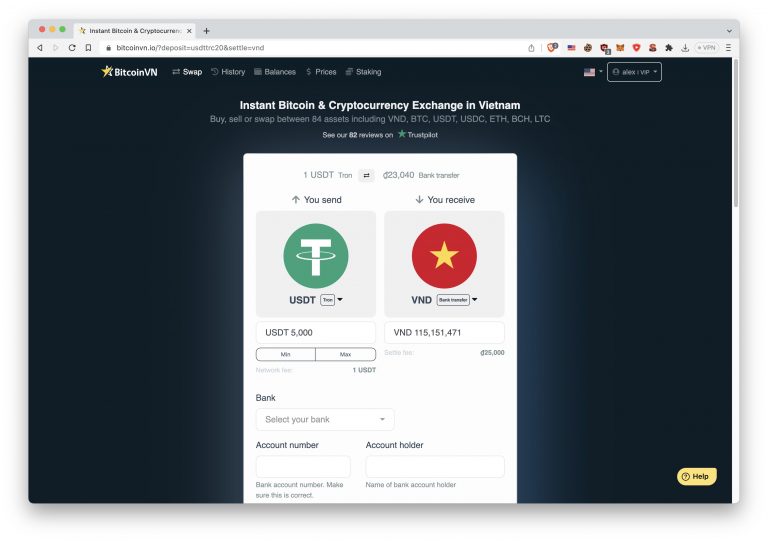Click the Account number input field
This screenshot has width=768, height=541.
[303, 467]
